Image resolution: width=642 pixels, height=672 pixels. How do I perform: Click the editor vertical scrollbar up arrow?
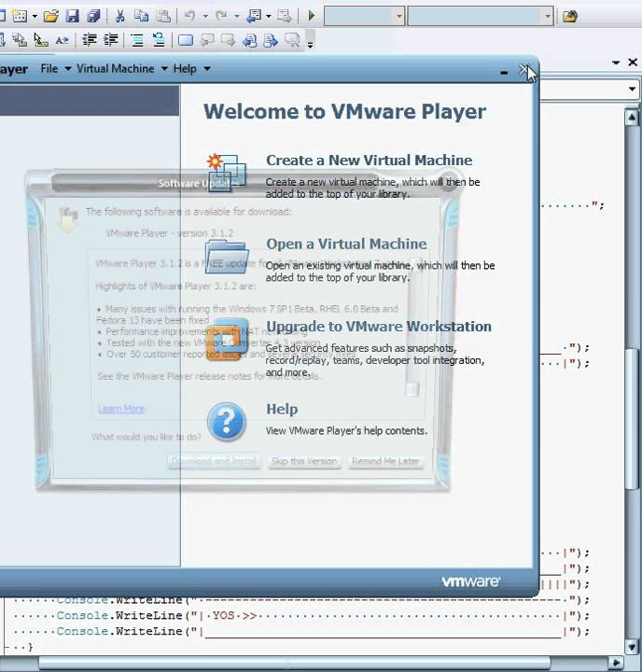click(x=632, y=118)
